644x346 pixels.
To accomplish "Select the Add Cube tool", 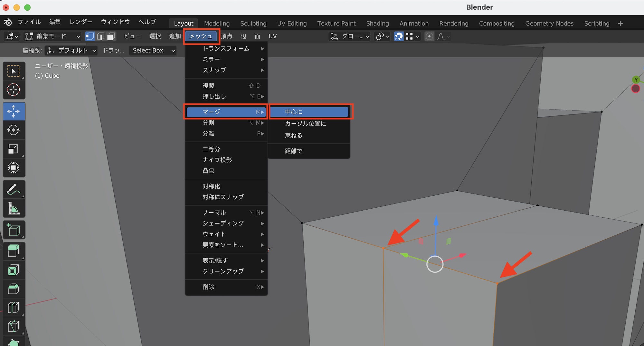I will [14, 230].
